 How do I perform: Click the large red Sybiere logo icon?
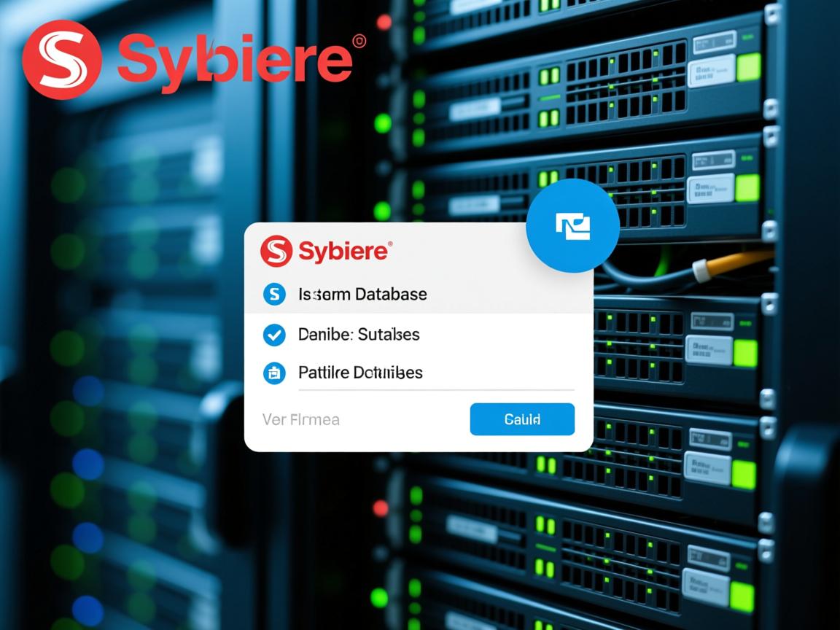click(x=61, y=59)
